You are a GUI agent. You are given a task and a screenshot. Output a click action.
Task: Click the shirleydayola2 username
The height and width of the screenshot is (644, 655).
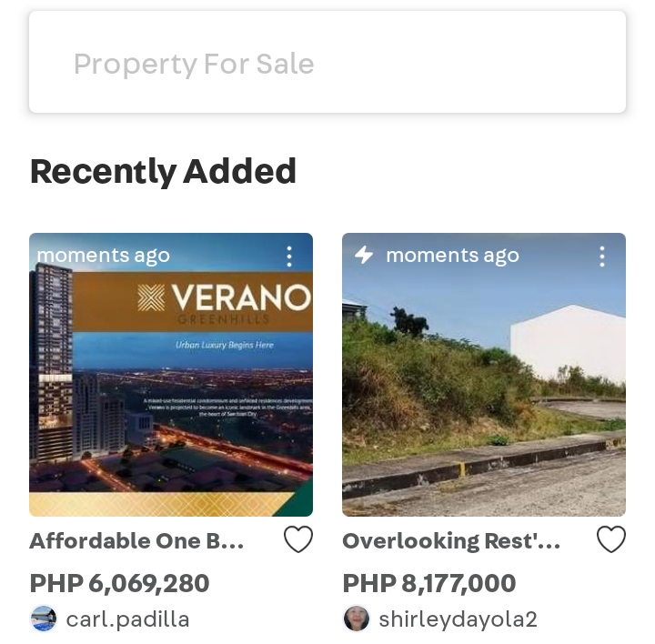click(x=458, y=619)
